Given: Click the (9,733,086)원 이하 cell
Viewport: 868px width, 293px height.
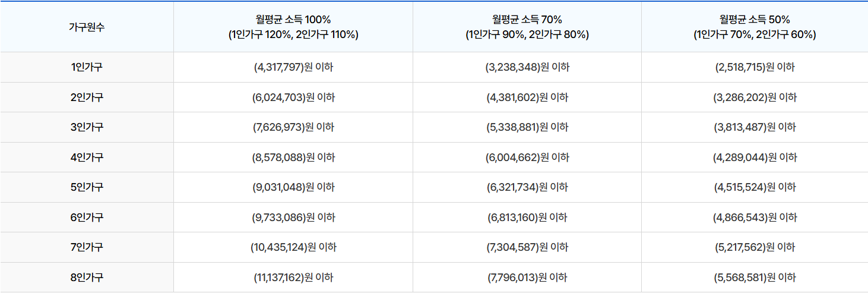Looking at the screenshot, I should pos(293,218).
